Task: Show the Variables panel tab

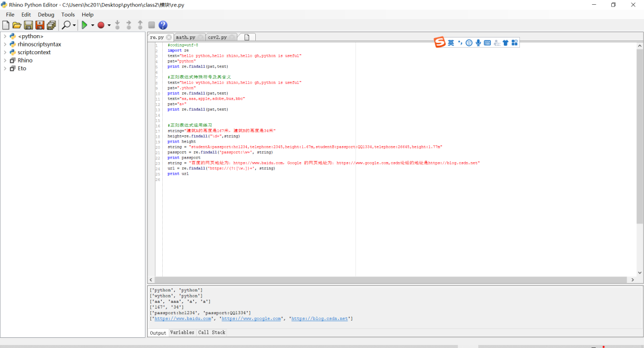Action: point(182,333)
